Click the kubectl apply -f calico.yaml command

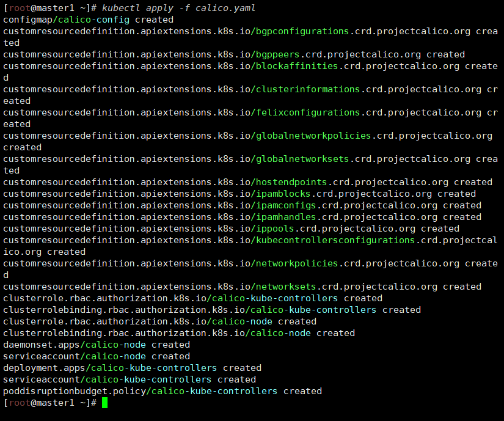pyautogui.click(x=179, y=8)
